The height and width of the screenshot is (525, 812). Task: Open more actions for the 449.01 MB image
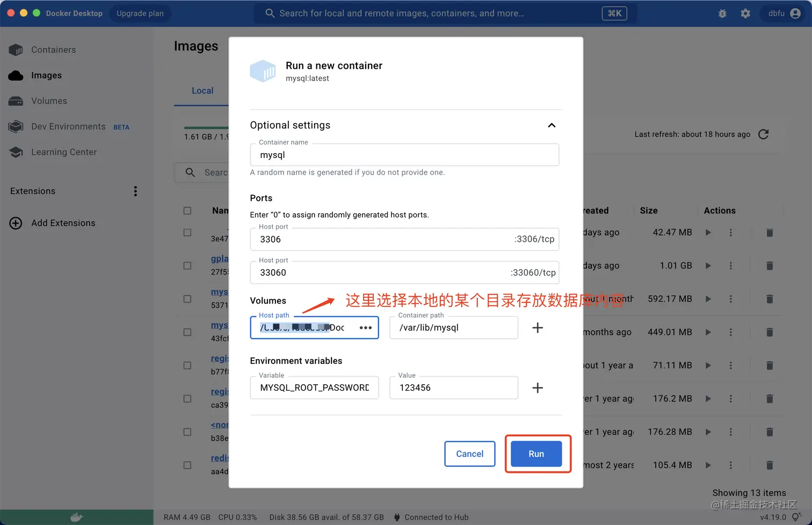point(731,333)
